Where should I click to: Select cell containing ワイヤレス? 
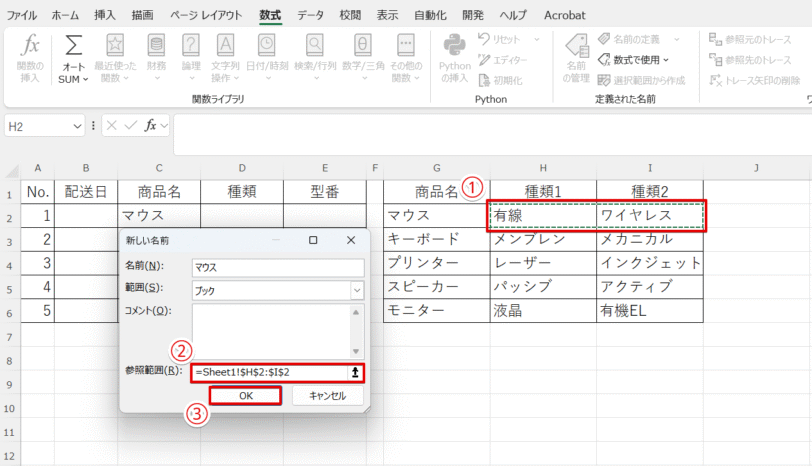pos(650,215)
